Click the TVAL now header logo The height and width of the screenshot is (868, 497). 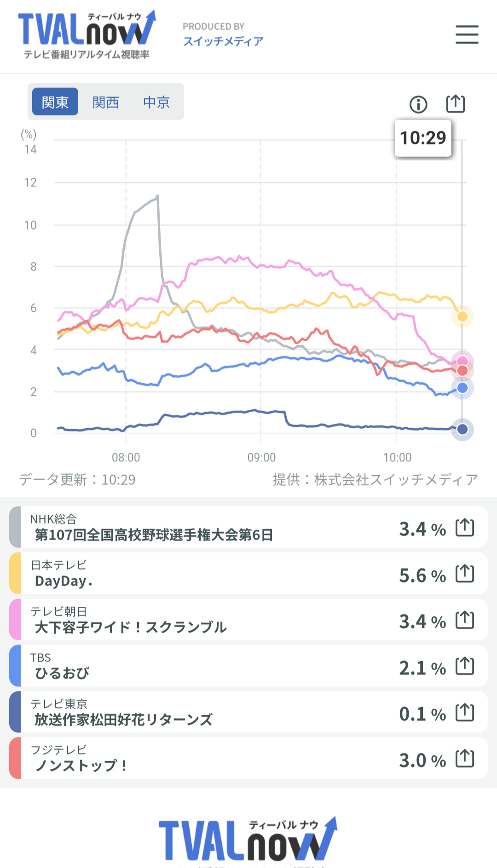[87, 34]
